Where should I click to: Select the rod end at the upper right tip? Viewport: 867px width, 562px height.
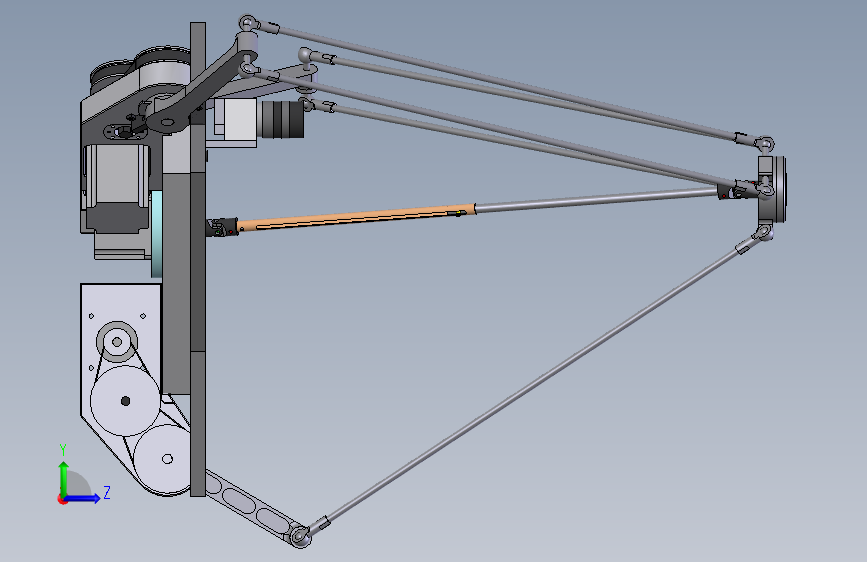tap(764, 144)
